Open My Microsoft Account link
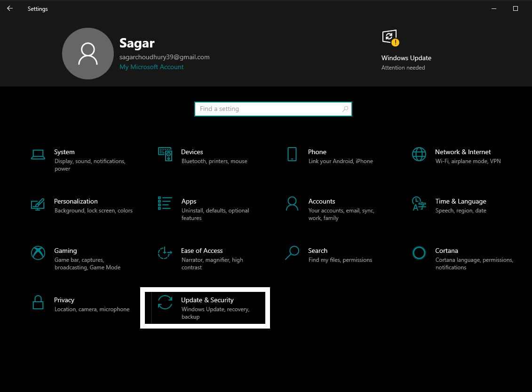532x392 pixels. point(151,67)
